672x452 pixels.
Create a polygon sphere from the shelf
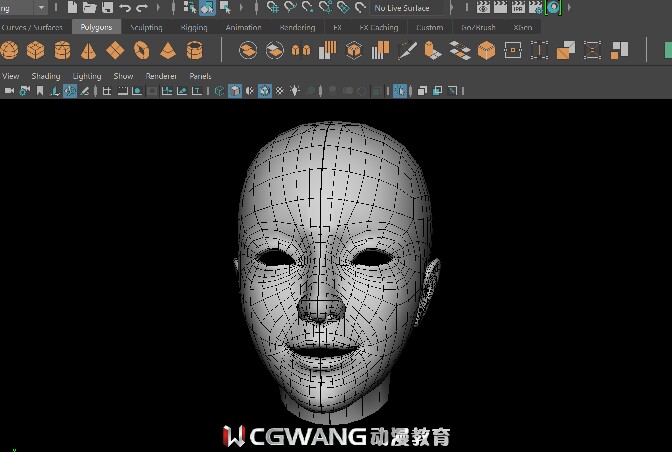[x=9, y=51]
